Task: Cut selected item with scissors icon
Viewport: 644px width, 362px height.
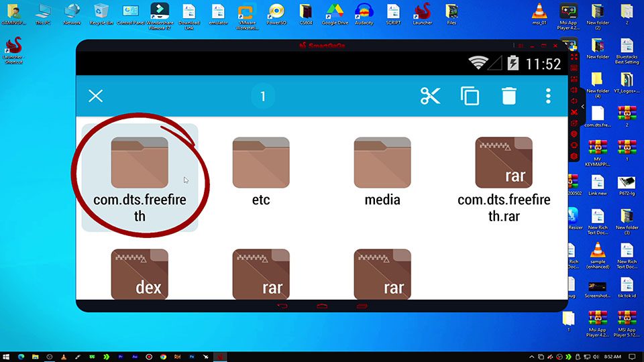Action: [431, 97]
